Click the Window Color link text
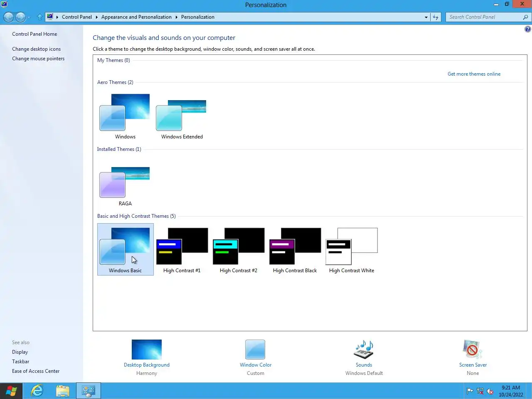 click(x=256, y=365)
